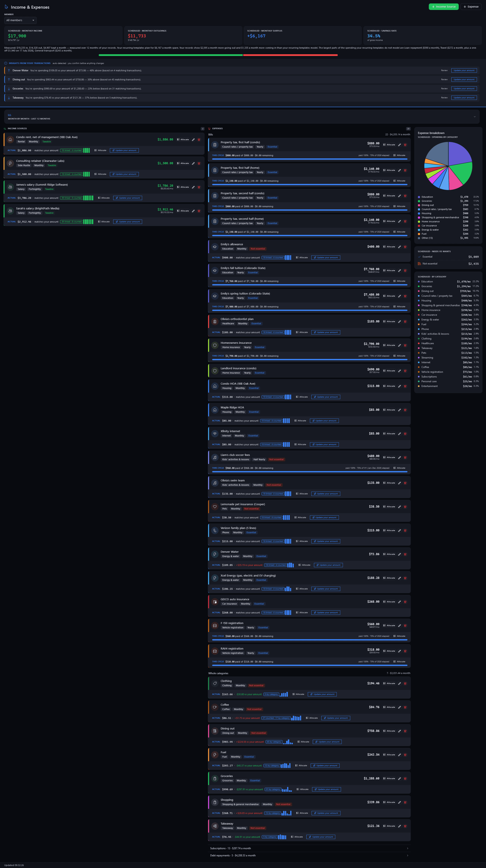Delete Sarah's salary with trash icon
486x868 pixels.
pos(199,211)
